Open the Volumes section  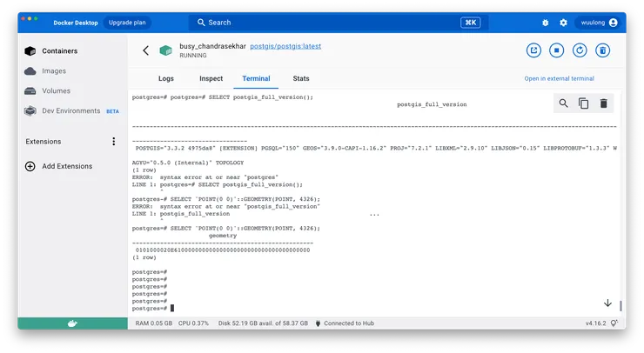pyautogui.click(x=56, y=90)
